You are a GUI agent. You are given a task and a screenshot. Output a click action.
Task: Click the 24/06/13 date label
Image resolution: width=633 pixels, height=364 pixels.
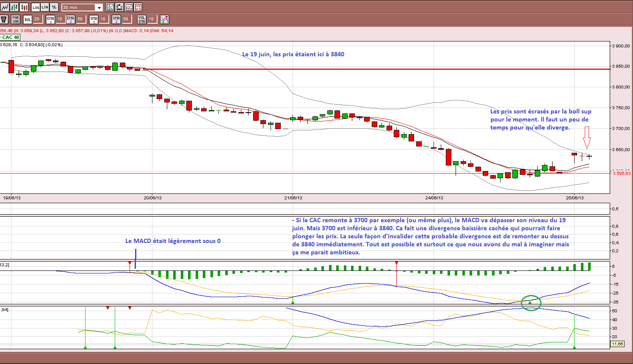point(434,198)
